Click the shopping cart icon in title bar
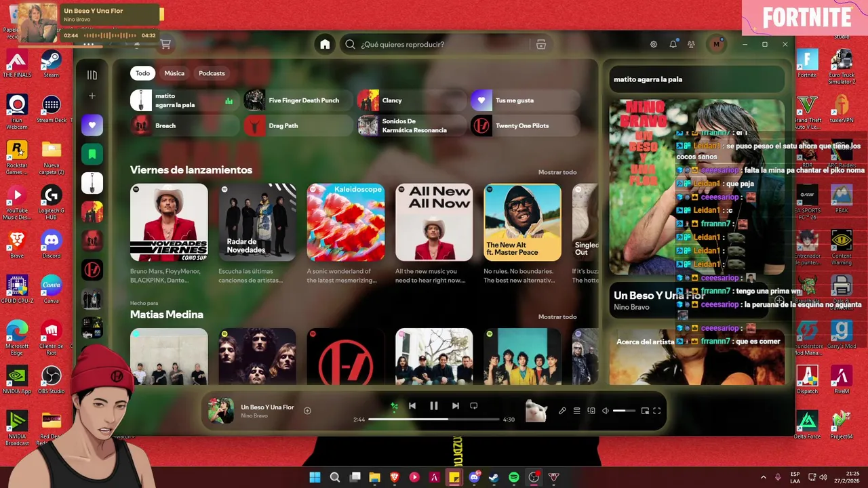 165,44
